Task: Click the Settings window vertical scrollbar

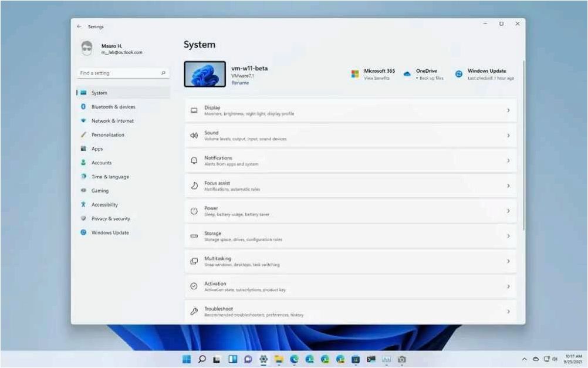Action: (523, 146)
